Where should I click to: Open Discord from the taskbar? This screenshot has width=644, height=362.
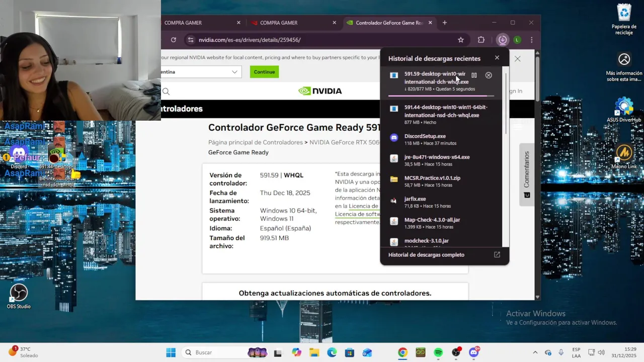click(474, 352)
